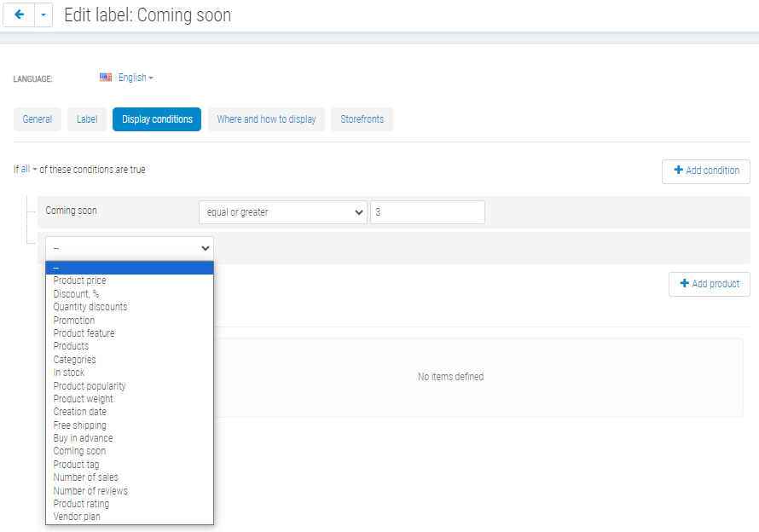Open the 'equal or greater' operator dropdown
The width and height of the screenshot is (759, 532).
point(283,212)
